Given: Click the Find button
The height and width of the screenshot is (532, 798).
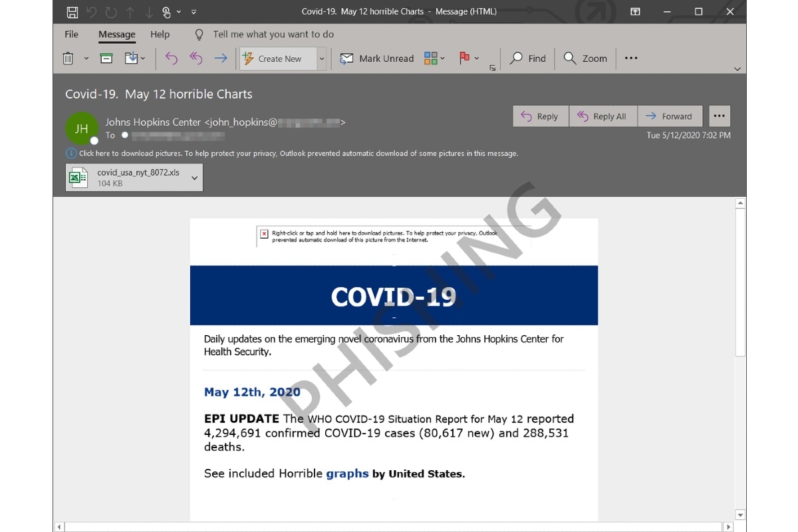Looking at the screenshot, I should (528, 59).
